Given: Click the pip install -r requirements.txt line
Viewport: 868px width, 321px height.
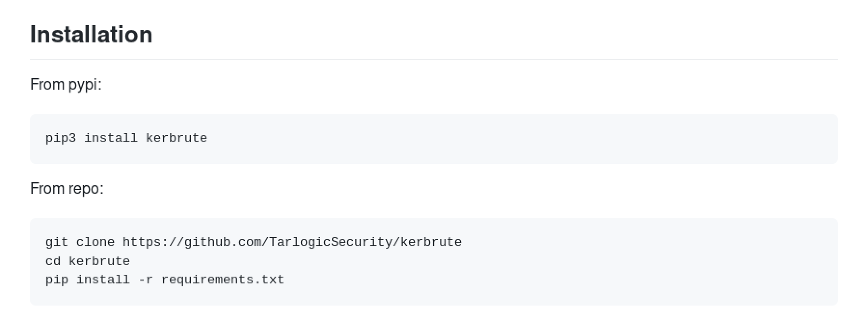Looking at the screenshot, I should (165, 280).
